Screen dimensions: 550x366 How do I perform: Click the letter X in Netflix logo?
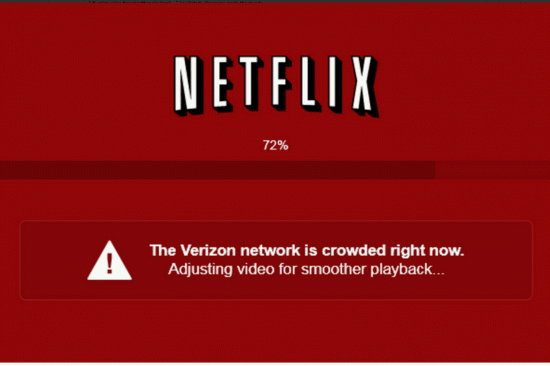(x=365, y=86)
